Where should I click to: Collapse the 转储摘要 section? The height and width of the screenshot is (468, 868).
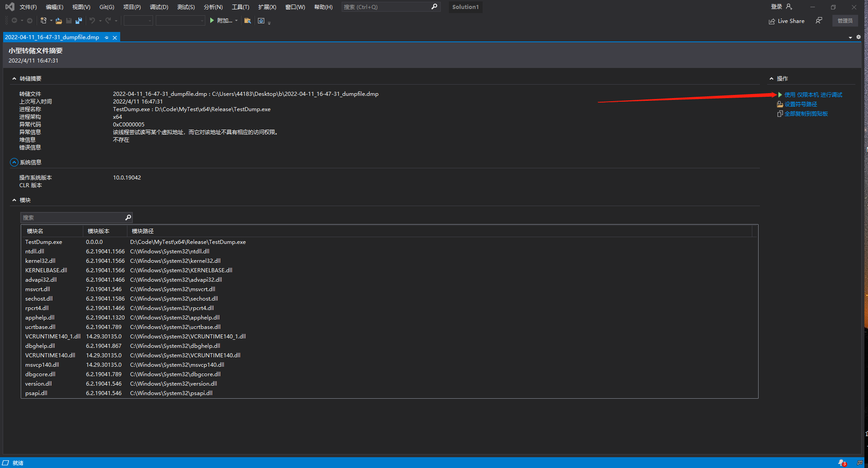pyautogui.click(x=14, y=79)
